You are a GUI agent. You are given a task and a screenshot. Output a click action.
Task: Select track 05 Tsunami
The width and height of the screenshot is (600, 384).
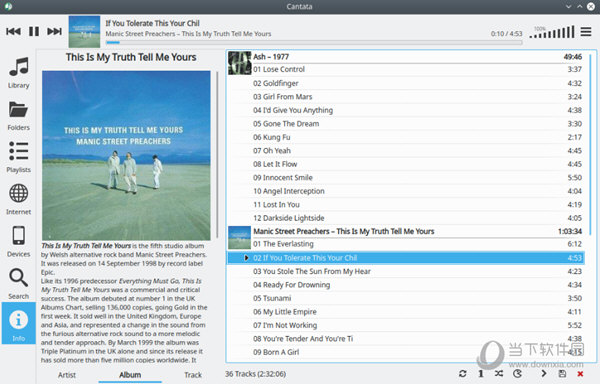406,298
